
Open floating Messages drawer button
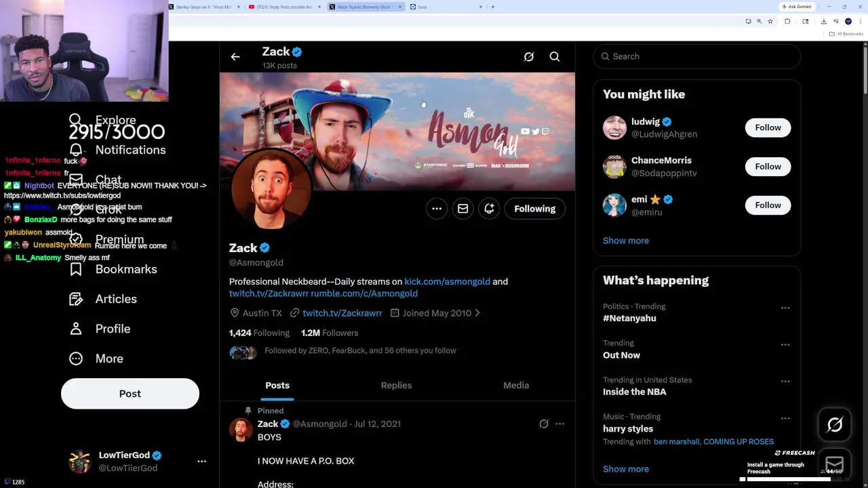pyautogui.click(x=835, y=465)
